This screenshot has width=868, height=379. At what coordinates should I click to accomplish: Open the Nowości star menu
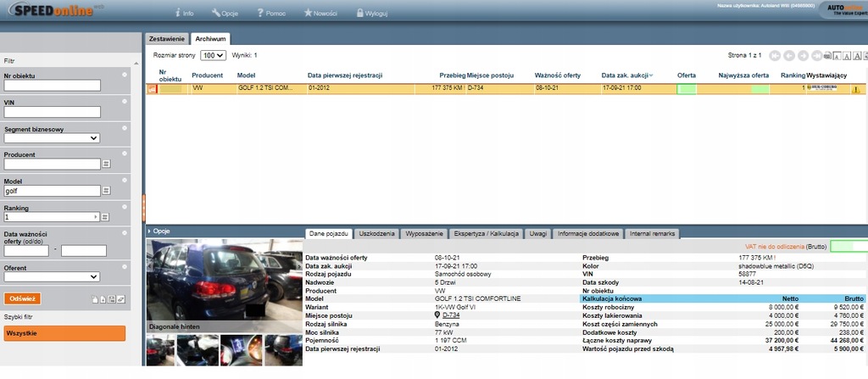pos(320,13)
